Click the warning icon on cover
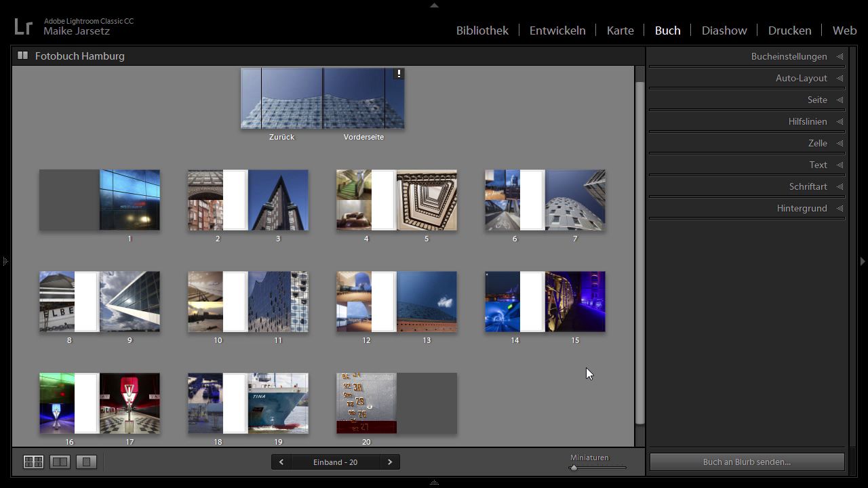 [399, 74]
